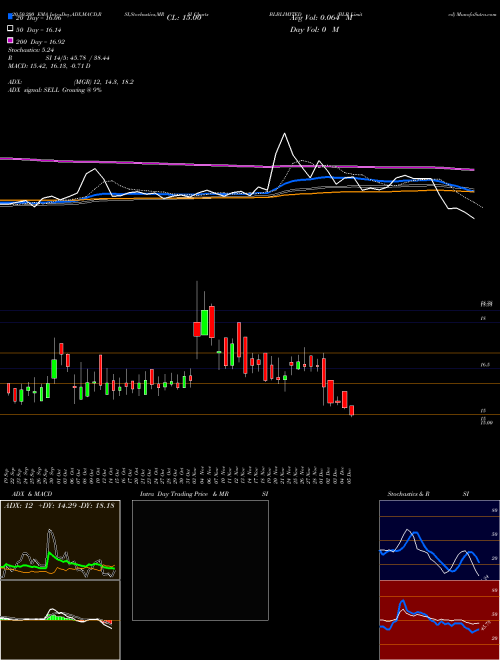
Task: Click the 'Intra Day Trading Price & MRSI' title
Action: (x=204, y=494)
